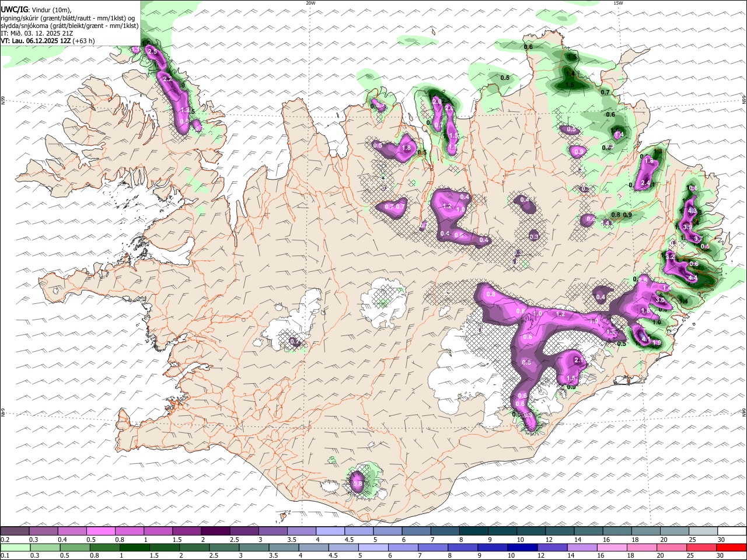
Task: Click the darkest purple 2–2.5 swatch, top row
Action: click(x=215, y=531)
